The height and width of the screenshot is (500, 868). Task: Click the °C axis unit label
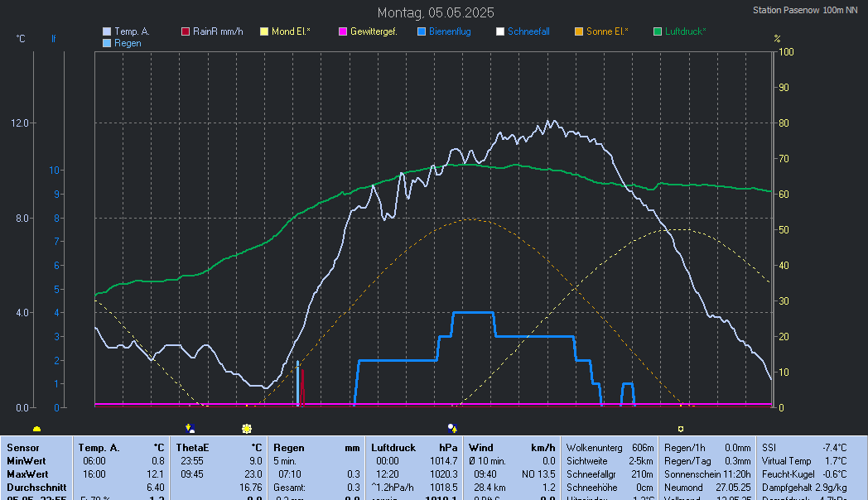pos(21,39)
